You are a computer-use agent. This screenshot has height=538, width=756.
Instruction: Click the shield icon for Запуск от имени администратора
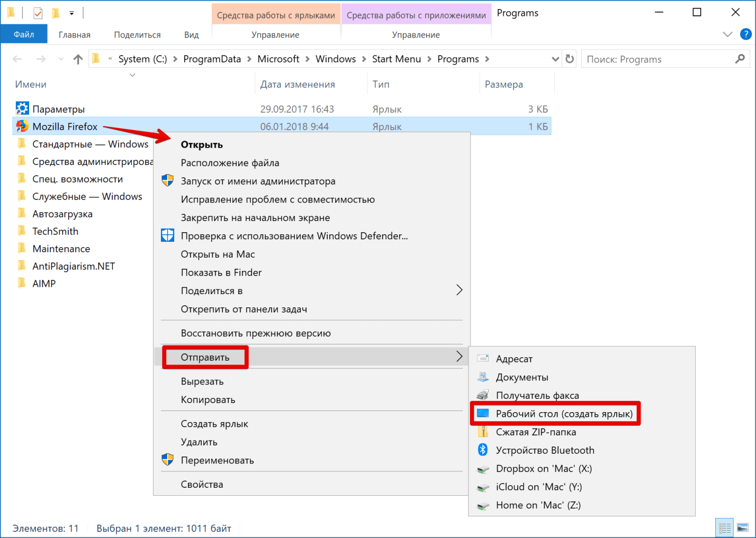167,180
